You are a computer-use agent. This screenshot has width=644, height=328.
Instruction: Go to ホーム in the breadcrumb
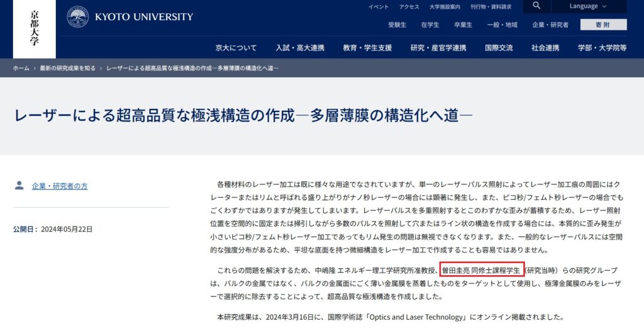click(x=21, y=68)
